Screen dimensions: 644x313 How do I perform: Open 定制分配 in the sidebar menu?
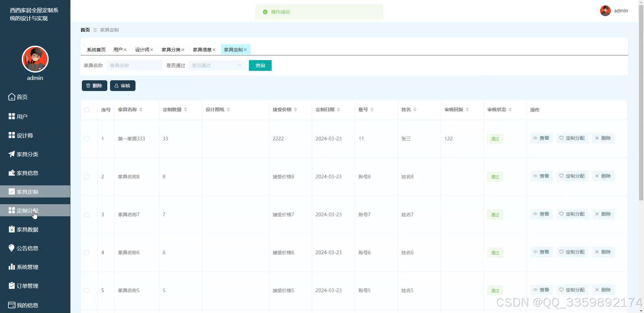coord(35,211)
